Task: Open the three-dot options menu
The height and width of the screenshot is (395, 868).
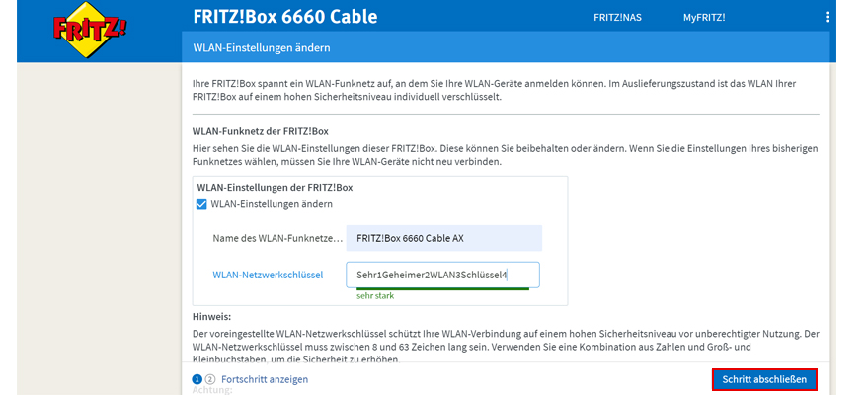Action: pos(828,18)
